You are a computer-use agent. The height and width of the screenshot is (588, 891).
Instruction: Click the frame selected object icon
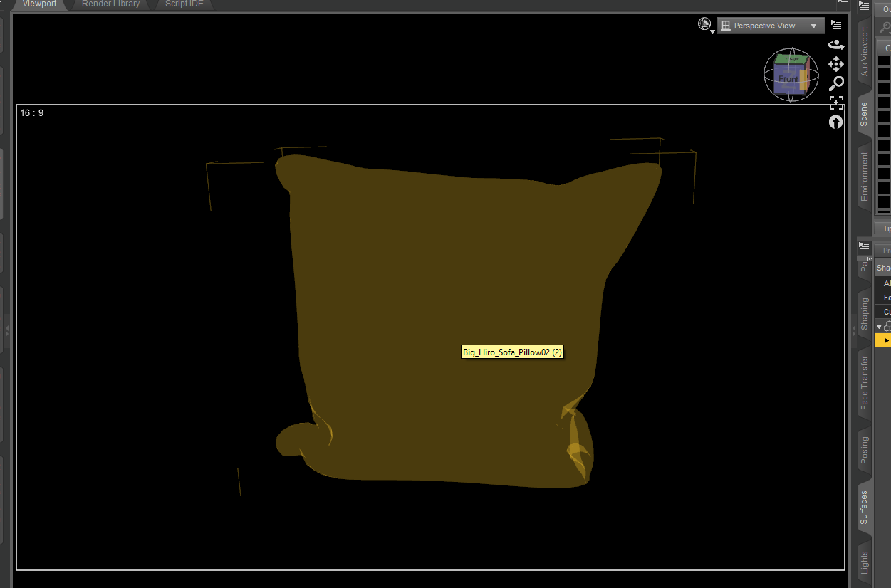836,103
